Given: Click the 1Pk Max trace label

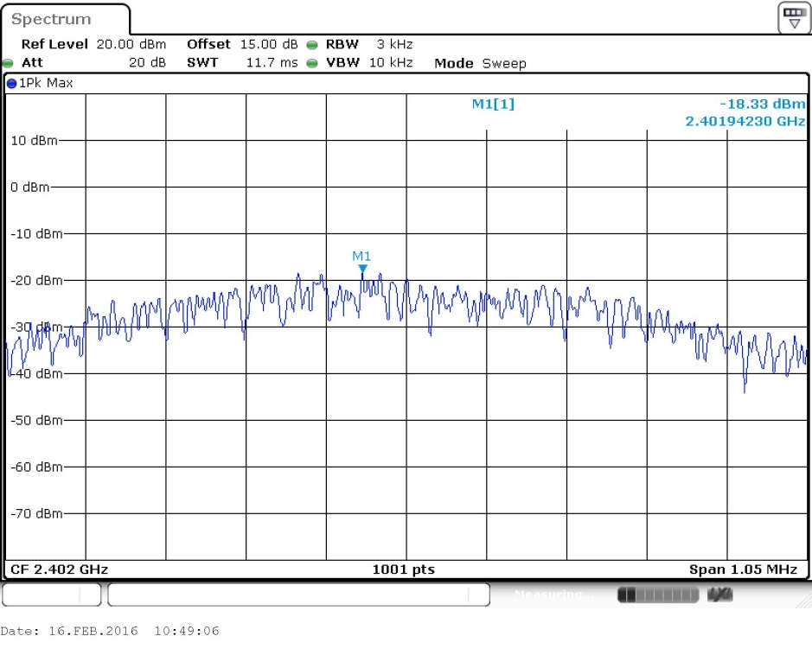Looking at the screenshot, I should point(46,83).
